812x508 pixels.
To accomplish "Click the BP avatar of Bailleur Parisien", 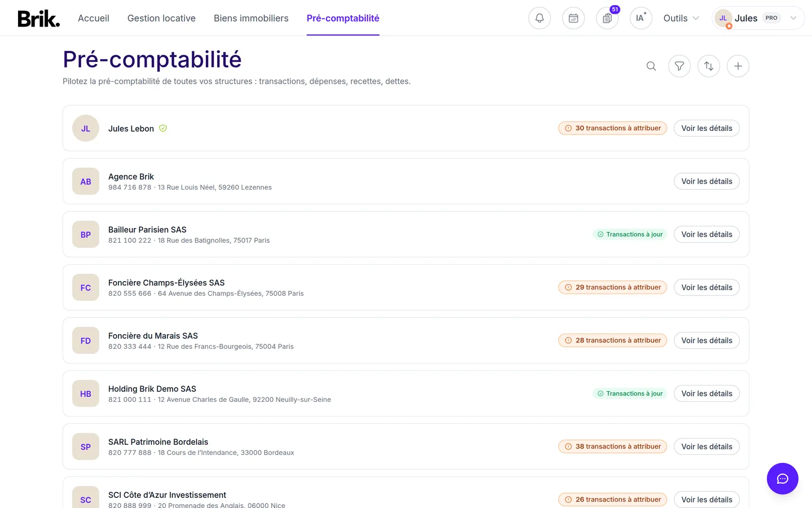I will pos(86,234).
